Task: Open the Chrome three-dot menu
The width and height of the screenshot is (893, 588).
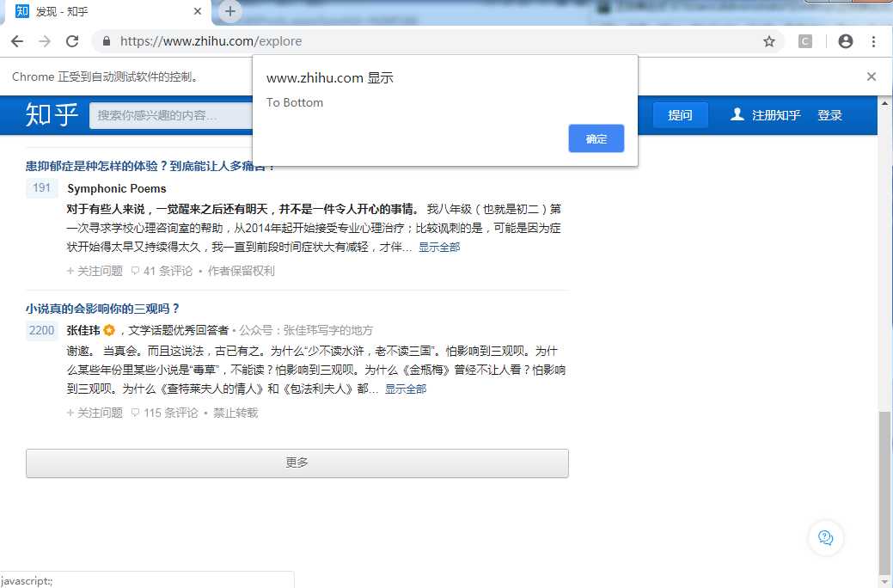Action: (x=874, y=40)
